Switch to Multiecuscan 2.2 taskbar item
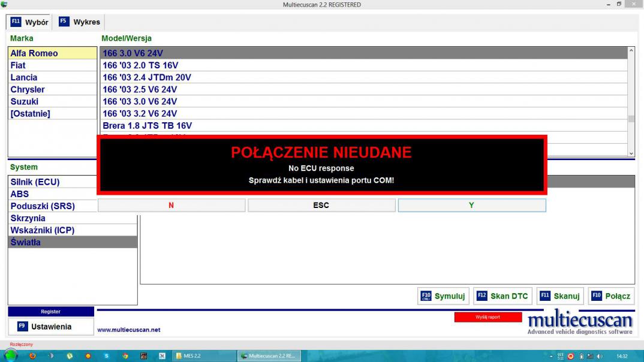Viewport: 644px width, 362px height. [269, 356]
